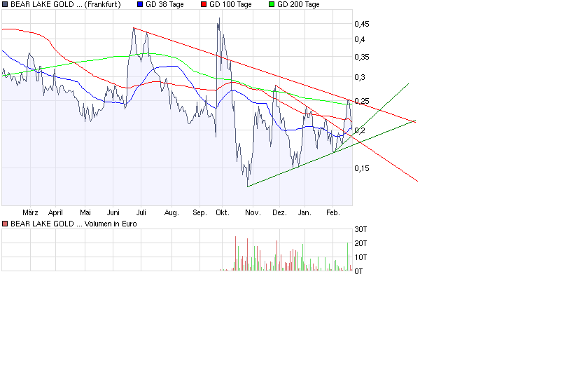This screenshot has height=368, width=588.
Task: Click the 10T volume axis value
Action: (x=360, y=258)
